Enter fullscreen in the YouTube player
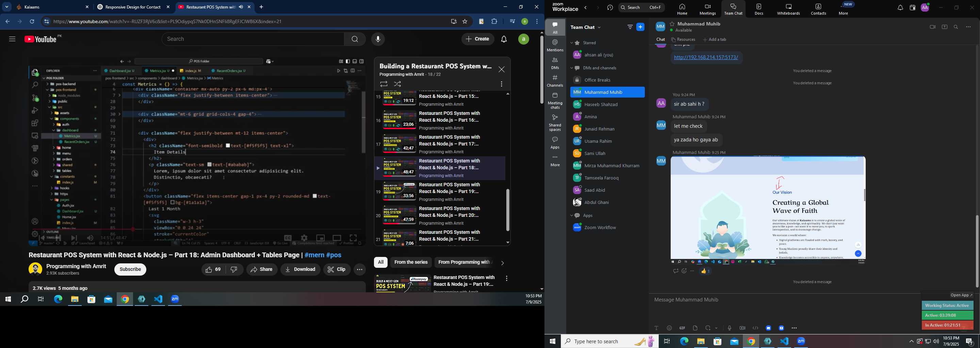The width and height of the screenshot is (980, 348). (353, 238)
